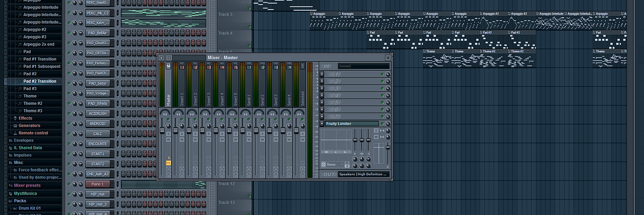The width and height of the screenshot is (644, 215).
Task: Click the orange FX icon on Master track
Action: tap(168, 162)
